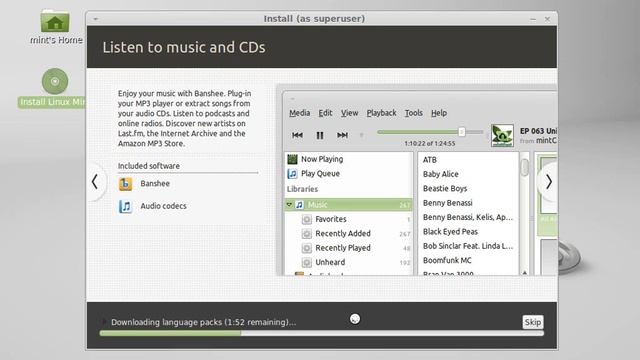Viewport: 640px width, 360px height.
Task: Select Recently Added playlist
Action: click(343, 233)
